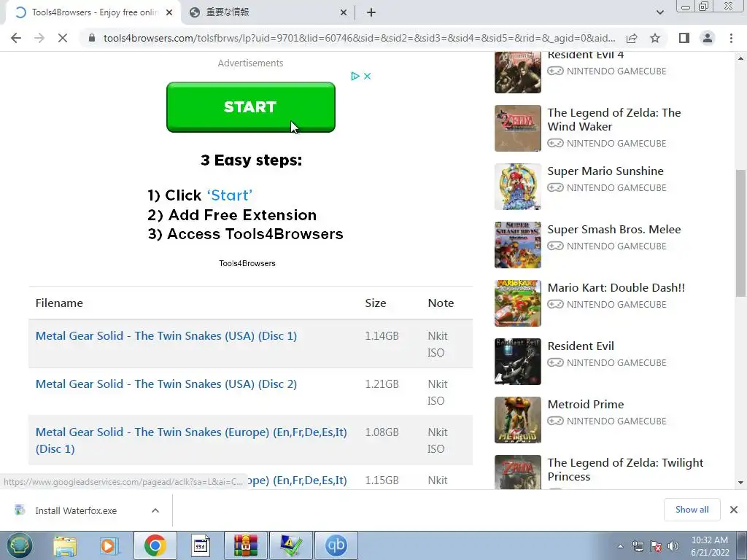Image resolution: width=747 pixels, height=560 pixels.
Task: Go back with the browser back arrow
Action: tap(16, 38)
